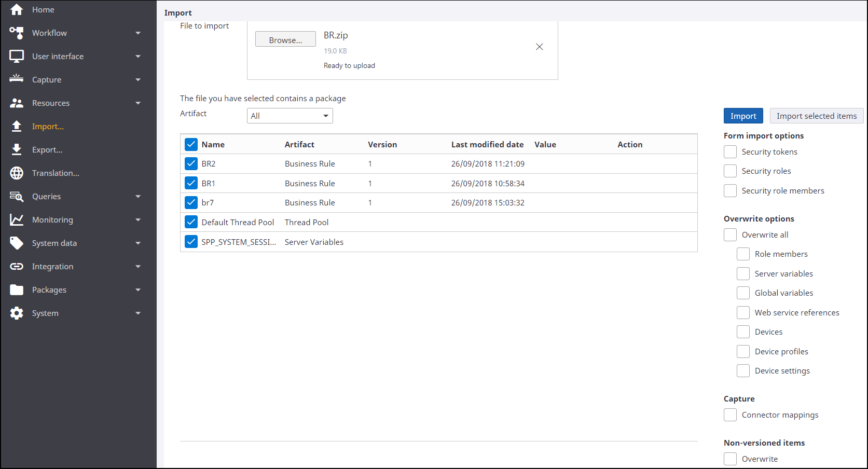Open the Artifact filter dropdown
The width and height of the screenshot is (868, 469).
point(290,116)
